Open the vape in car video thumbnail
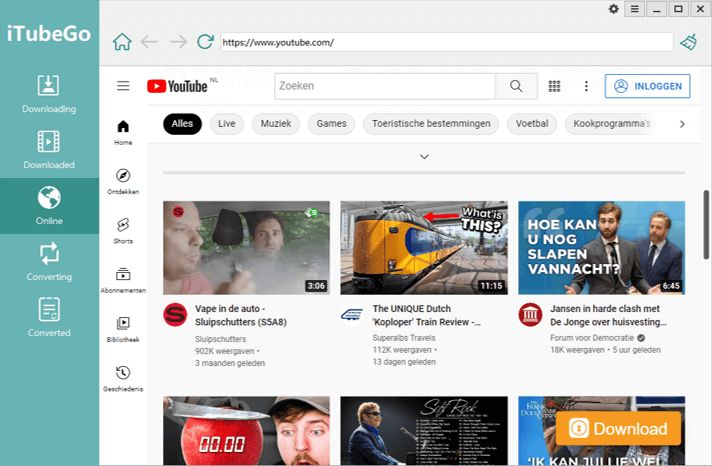This screenshot has width=712, height=466. tap(247, 248)
